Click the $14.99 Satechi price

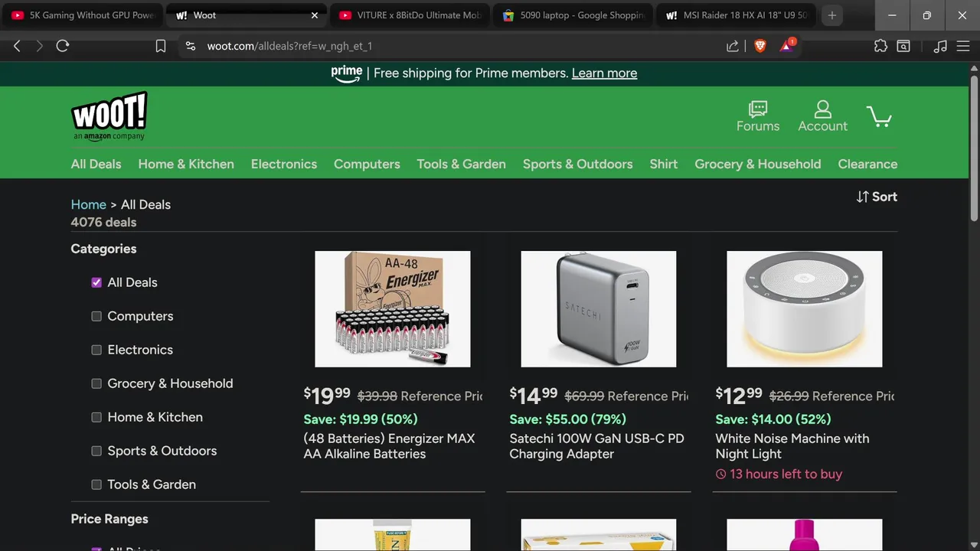534,396
